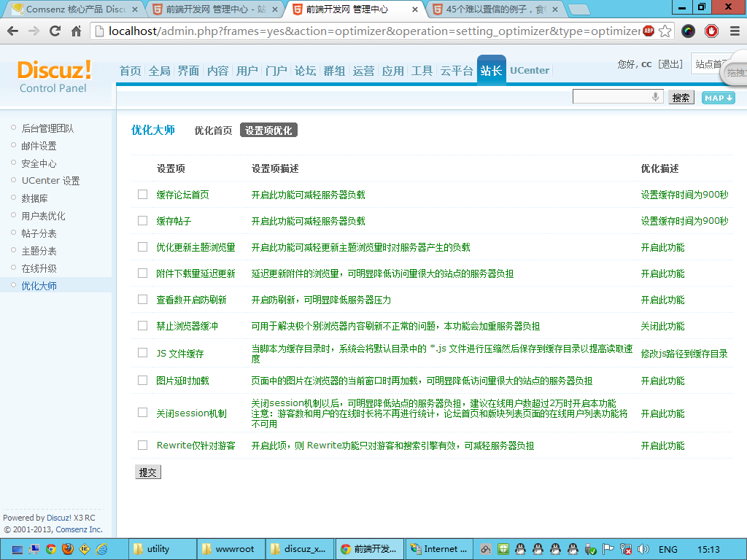Open the MAP dropdown button
This screenshot has width=747, height=560.
click(718, 98)
